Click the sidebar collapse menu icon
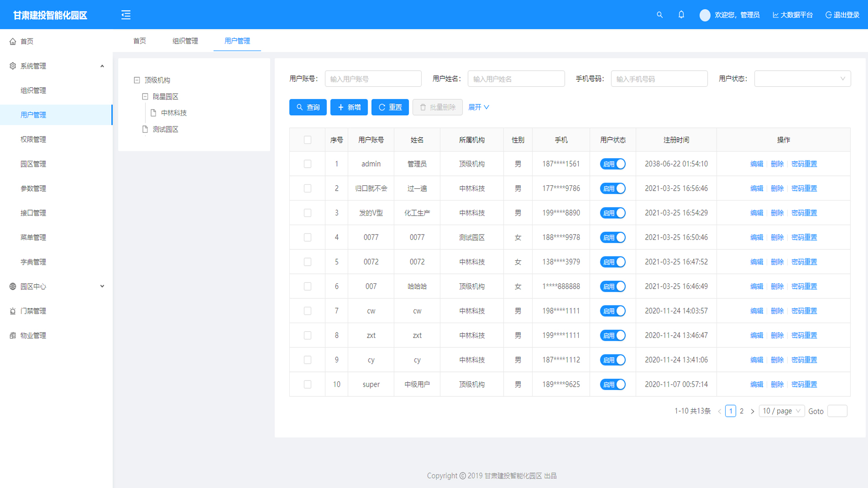The width and height of the screenshot is (868, 488). [x=126, y=15]
